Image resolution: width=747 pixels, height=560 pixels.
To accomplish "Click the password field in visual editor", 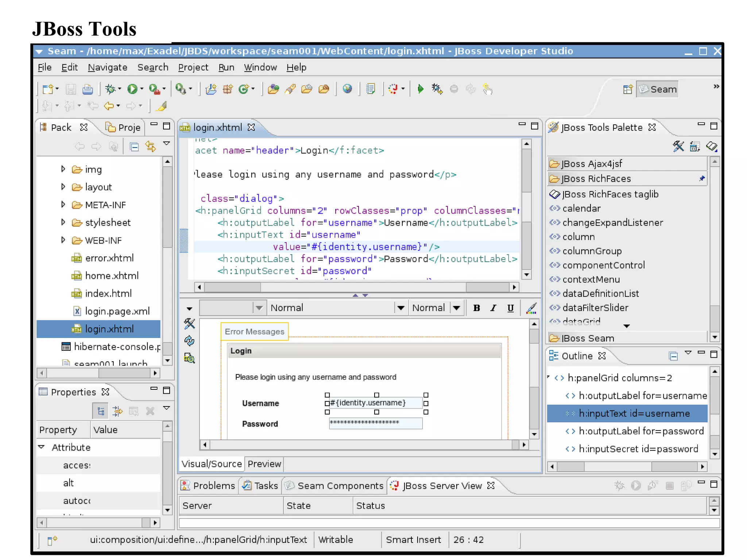I will [376, 423].
